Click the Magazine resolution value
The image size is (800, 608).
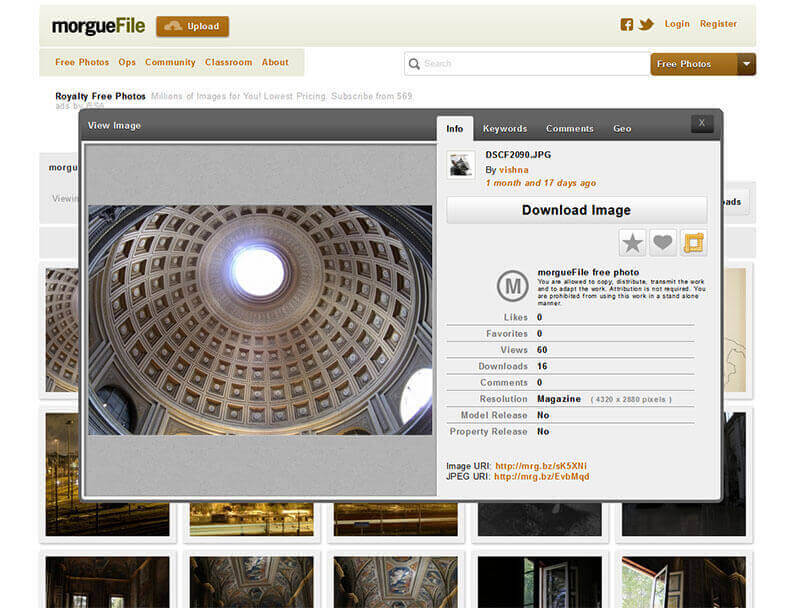559,399
